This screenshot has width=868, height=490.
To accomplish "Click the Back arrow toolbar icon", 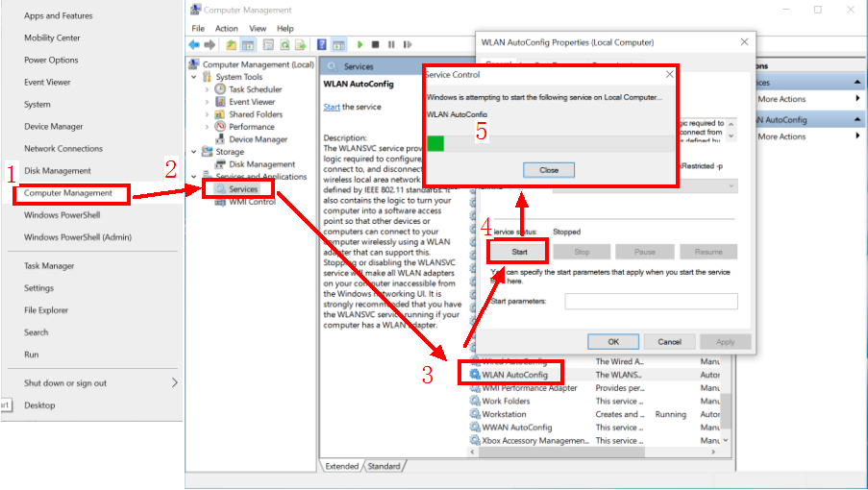I will coord(194,45).
